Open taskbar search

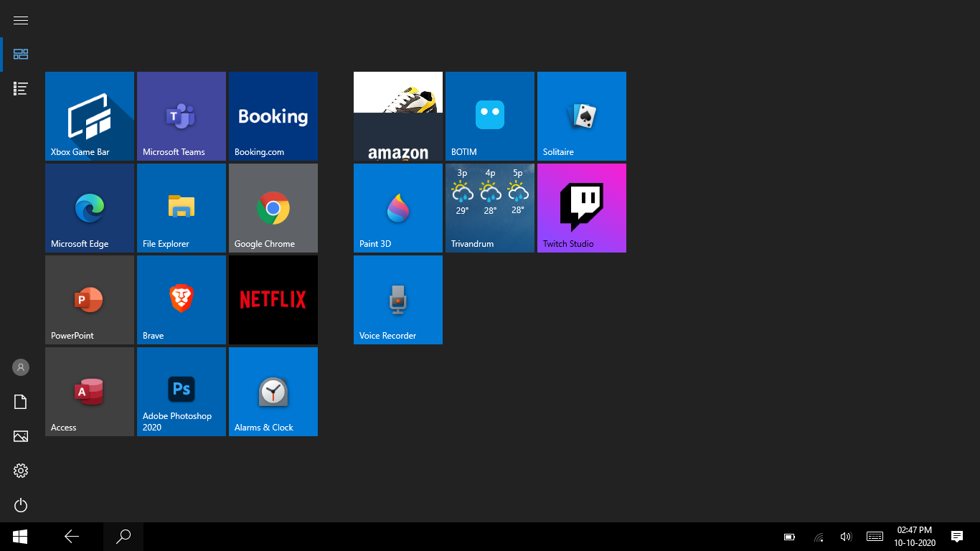point(123,537)
